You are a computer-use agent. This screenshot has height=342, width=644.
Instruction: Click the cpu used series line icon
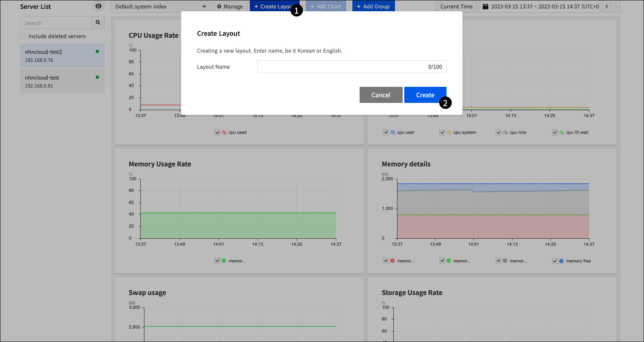[224, 132]
